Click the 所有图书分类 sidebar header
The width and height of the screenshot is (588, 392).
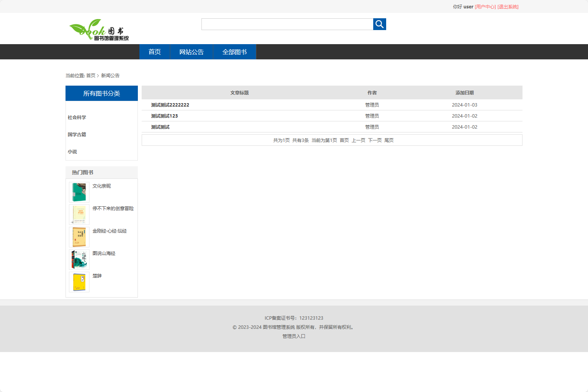pos(102,93)
